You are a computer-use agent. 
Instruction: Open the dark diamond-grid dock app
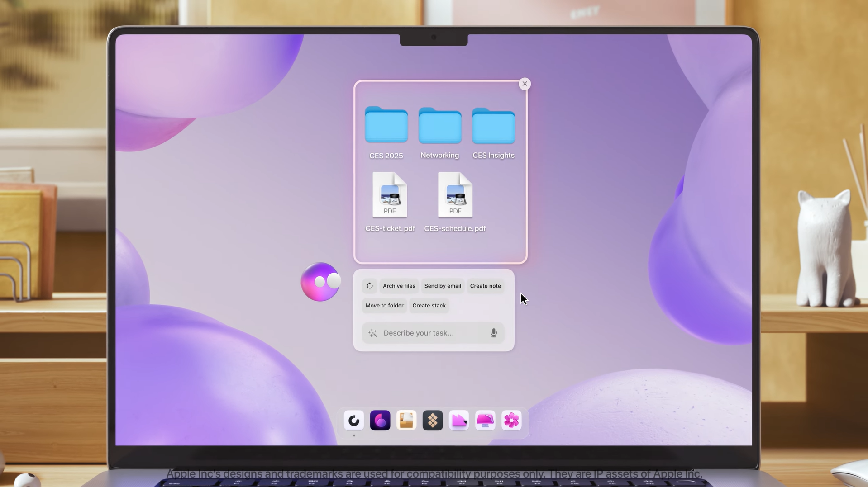[x=433, y=421]
